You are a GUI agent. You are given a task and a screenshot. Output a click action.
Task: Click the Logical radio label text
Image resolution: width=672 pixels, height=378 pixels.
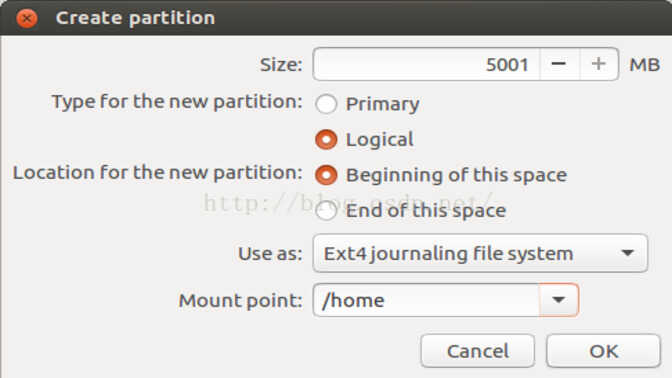pyautogui.click(x=380, y=140)
